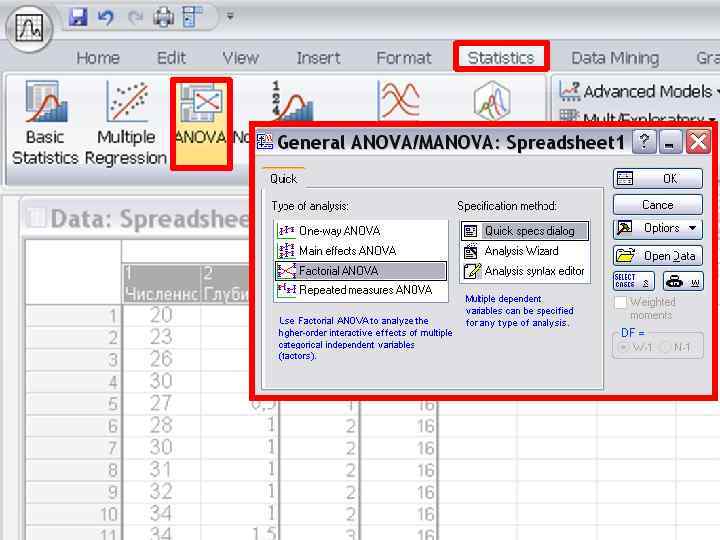The height and width of the screenshot is (540, 720).
Task: Switch to the Format ribbon tab
Action: coord(404,58)
